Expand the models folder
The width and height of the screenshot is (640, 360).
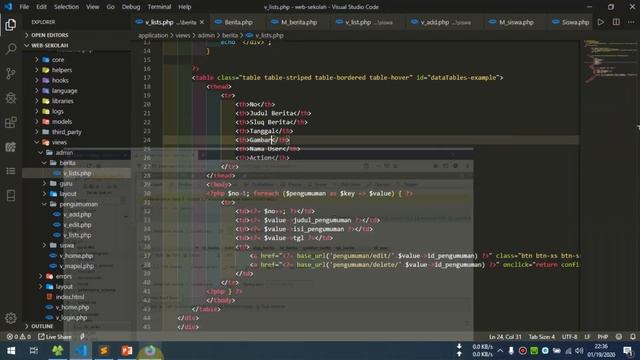pos(62,122)
